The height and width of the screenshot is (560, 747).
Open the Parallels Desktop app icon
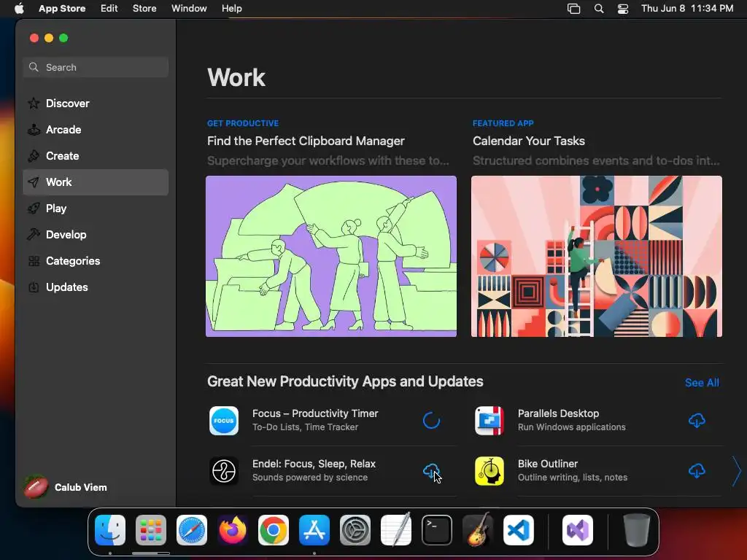(x=489, y=421)
